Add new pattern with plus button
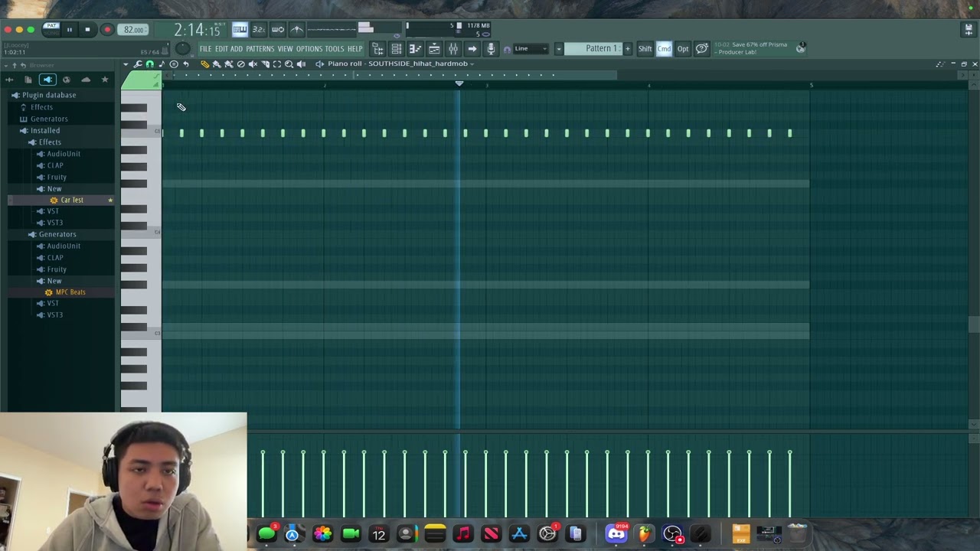 628,49
